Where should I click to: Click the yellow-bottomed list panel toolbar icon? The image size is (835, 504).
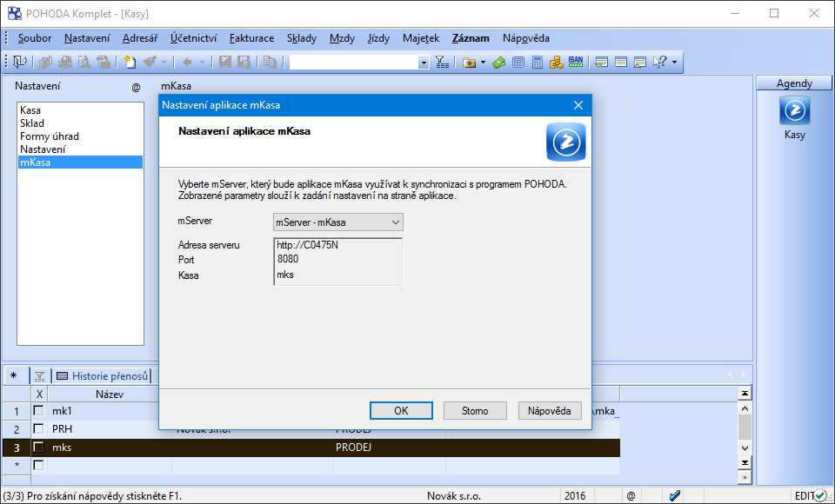click(640, 63)
